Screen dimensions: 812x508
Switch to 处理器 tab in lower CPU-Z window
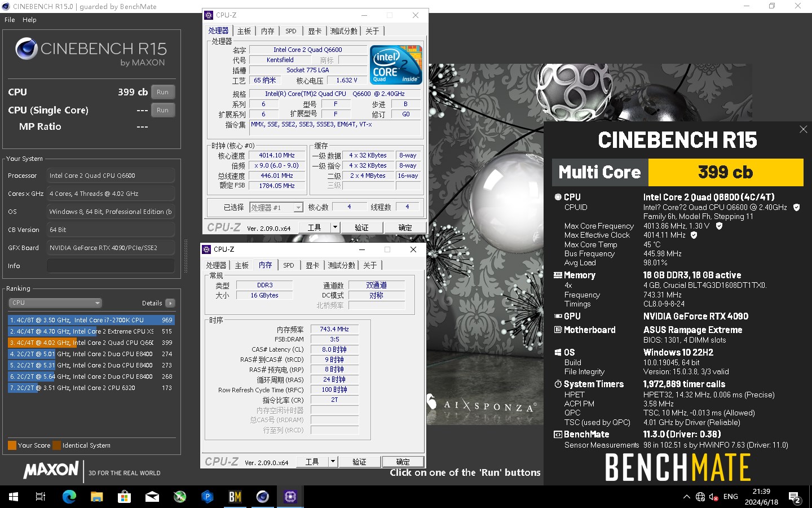click(x=216, y=265)
